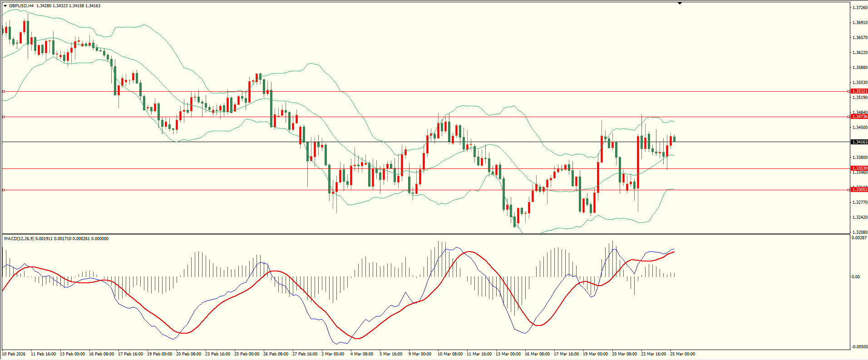Image resolution: width=868 pixels, height=360 pixels.
Task: Click the 1.33539 red price label
Action: (x=859, y=168)
